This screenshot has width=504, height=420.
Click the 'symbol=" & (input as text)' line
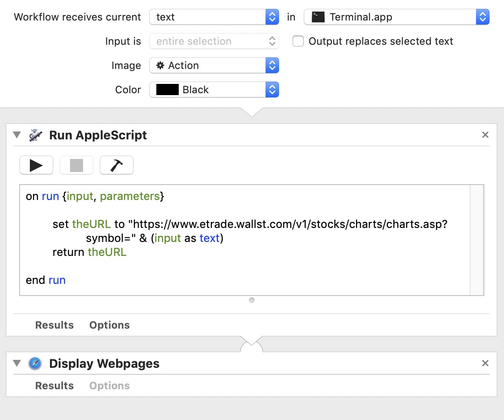pos(154,238)
